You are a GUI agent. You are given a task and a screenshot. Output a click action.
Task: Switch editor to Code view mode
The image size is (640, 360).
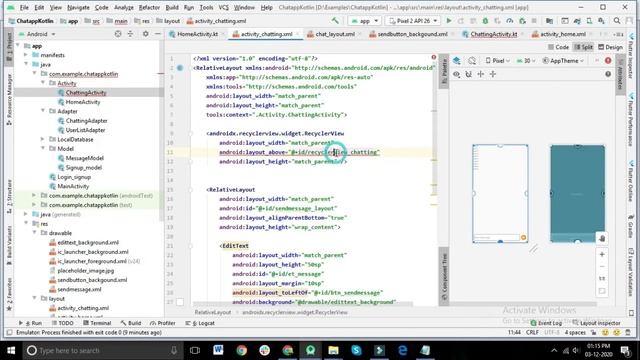pyautogui.click(x=558, y=47)
